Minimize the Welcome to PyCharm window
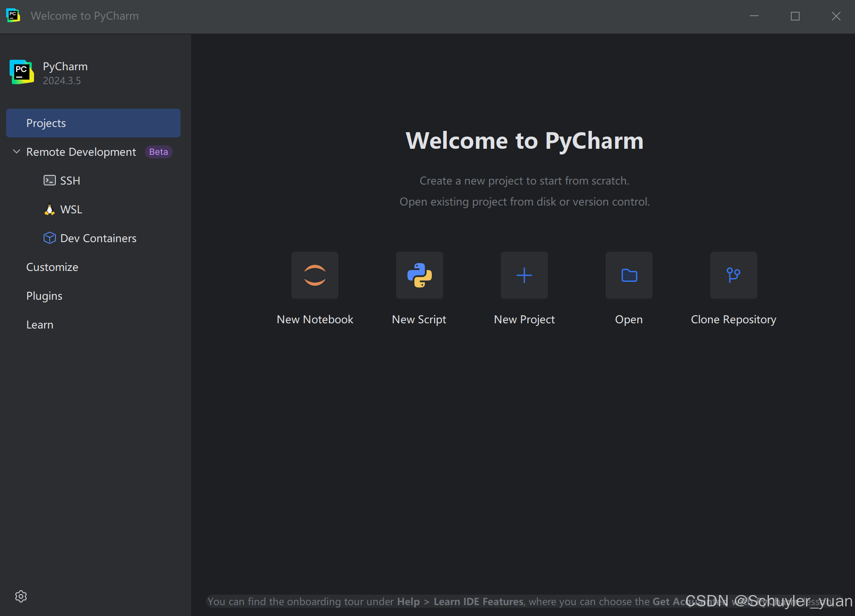The image size is (855, 616). 754,16
